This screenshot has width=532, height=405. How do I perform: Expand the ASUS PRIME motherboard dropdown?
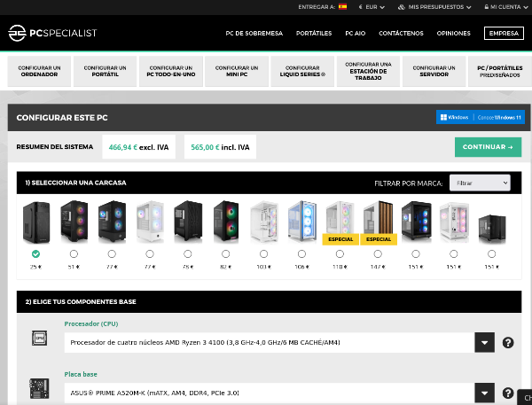click(484, 392)
